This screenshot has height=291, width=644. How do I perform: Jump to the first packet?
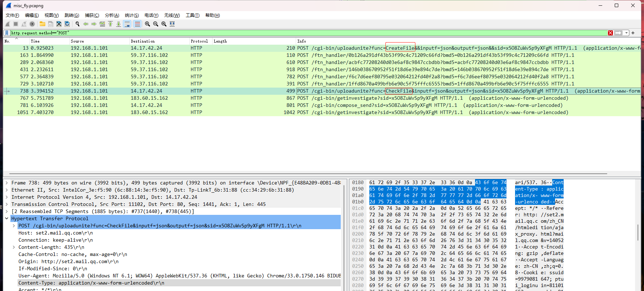110,24
